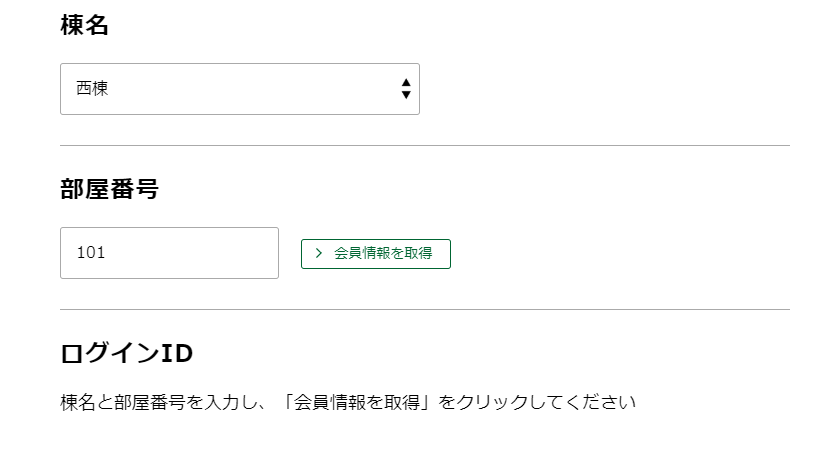The width and height of the screenshot is (821, 459).
Task: Click the ログインID heading
Action: 126,353
